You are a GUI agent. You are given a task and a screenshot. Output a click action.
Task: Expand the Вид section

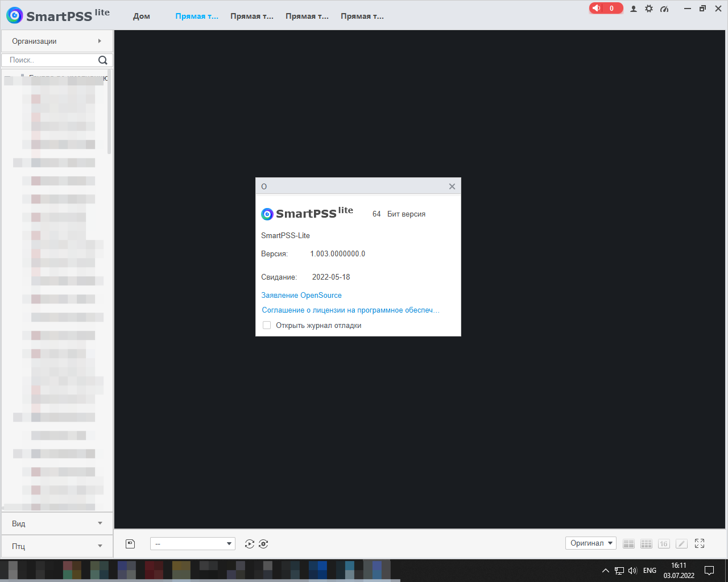57,523
